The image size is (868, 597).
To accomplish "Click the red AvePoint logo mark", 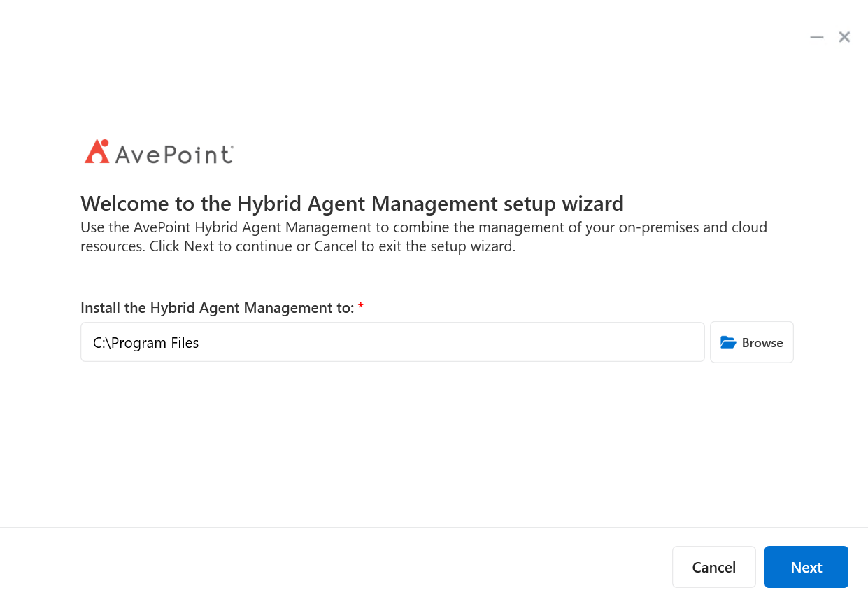I will pos(97,151).
